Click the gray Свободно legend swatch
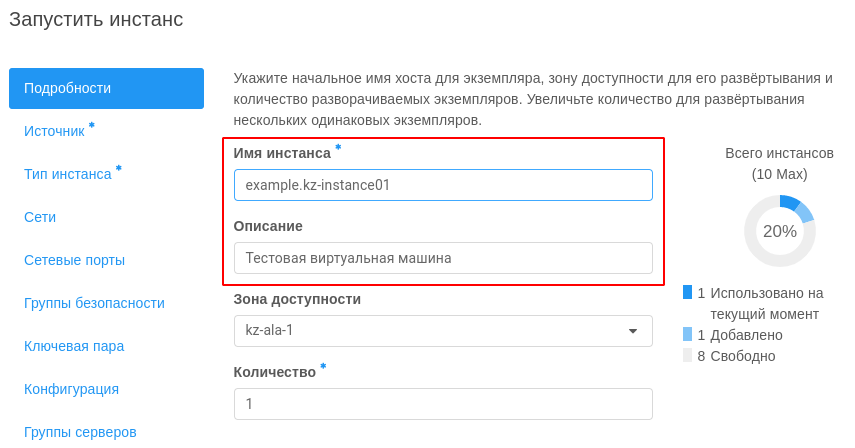The height and width of the screenshot is (448, 855). tap(688, 355)
